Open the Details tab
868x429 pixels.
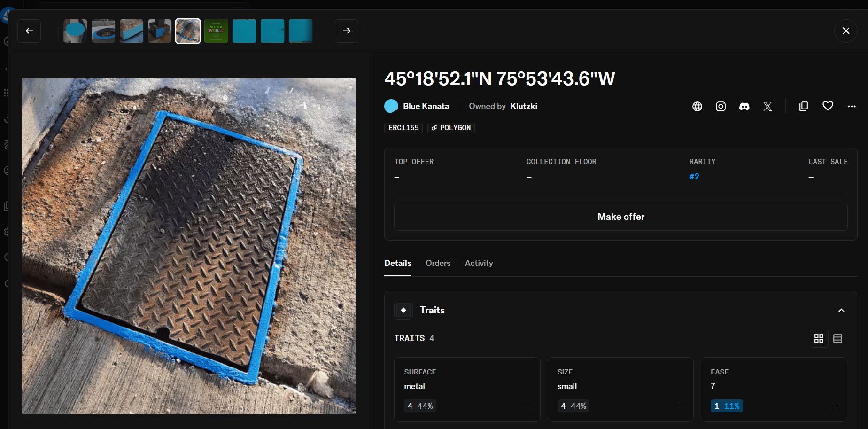[x=398, y=263]
